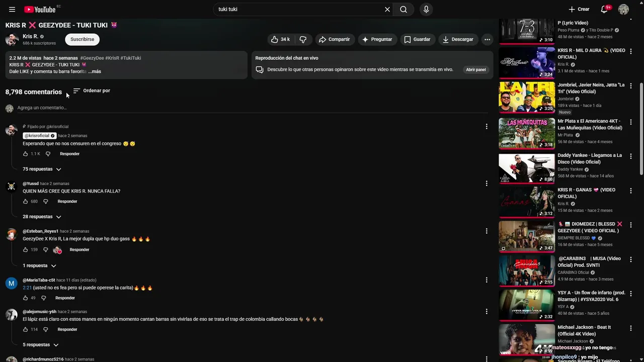Open the Ordenar por sort dropdown

[92, 90]
